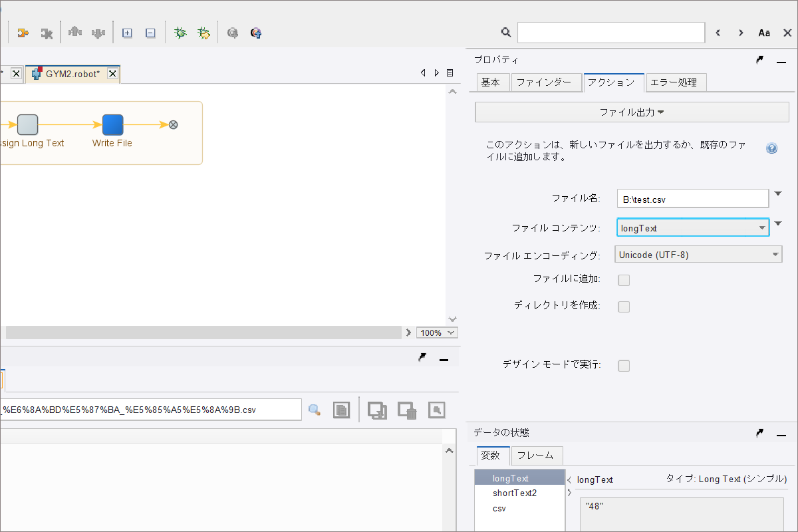This screenshot has height=532, width=798.
Task: Toggle match case (Aa) in search
Action: click(x=764, y=33)
